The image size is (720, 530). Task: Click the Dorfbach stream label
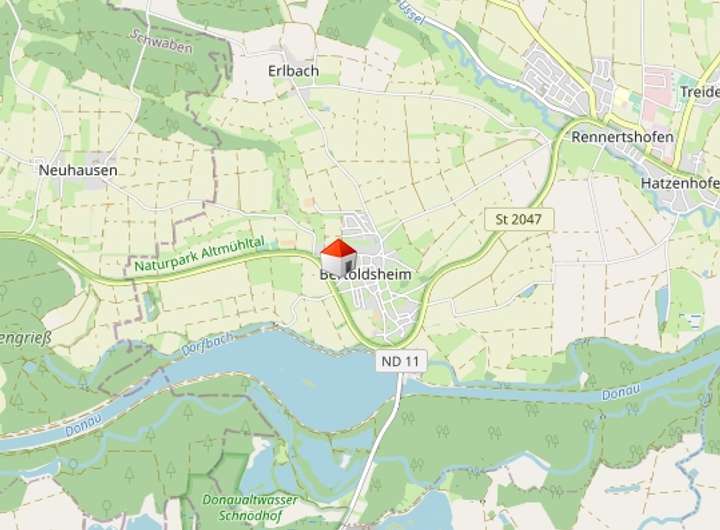pos(208,344)
